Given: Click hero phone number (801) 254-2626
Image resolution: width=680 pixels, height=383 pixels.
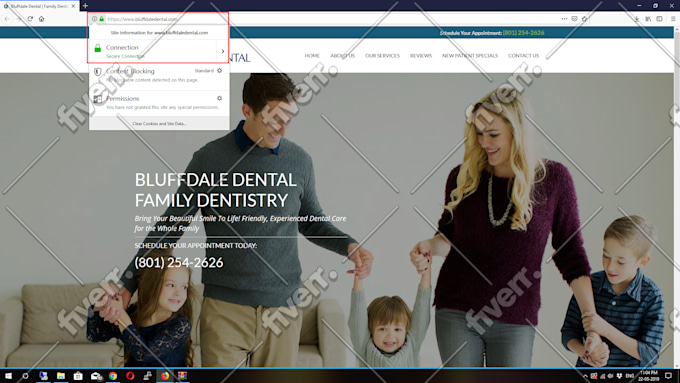Looking at the screenshot, I should [179, 262].
